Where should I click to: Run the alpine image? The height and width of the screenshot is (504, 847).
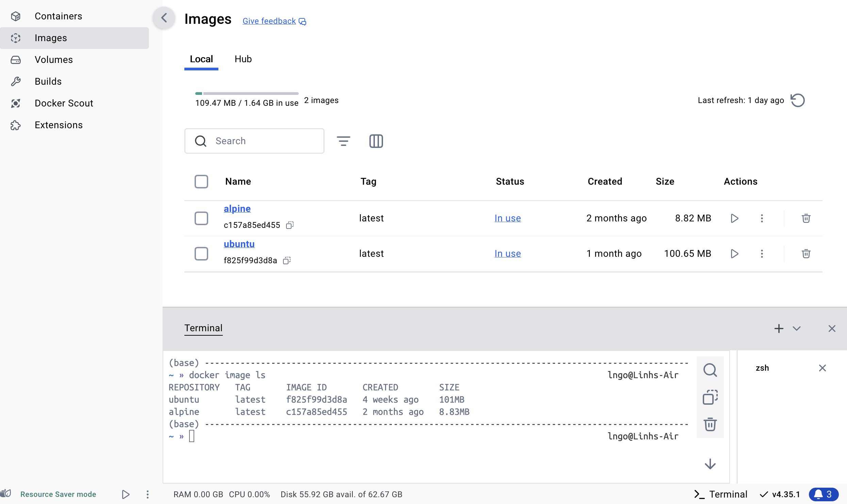coord(734,218)
